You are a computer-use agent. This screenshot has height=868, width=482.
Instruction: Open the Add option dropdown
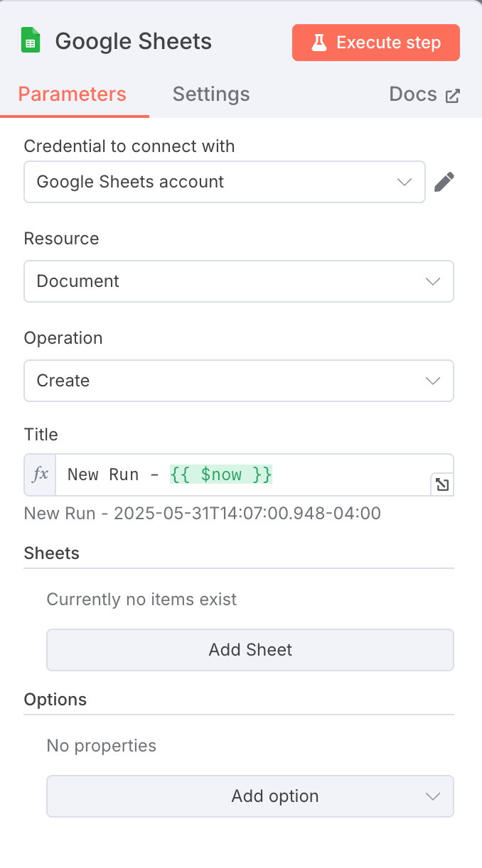250,796
